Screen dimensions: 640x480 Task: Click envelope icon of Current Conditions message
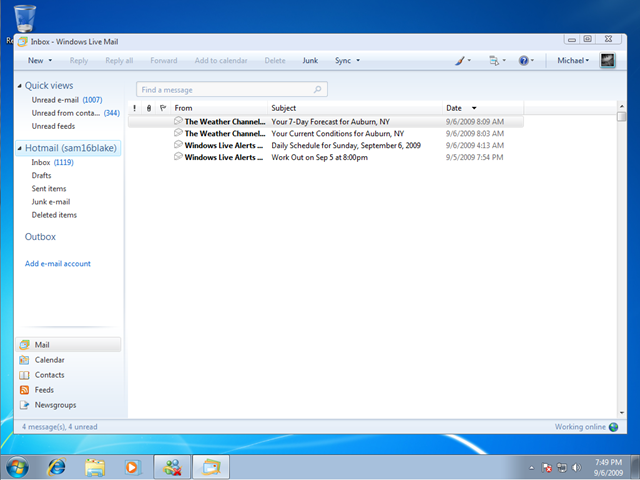tap(178, 133)
